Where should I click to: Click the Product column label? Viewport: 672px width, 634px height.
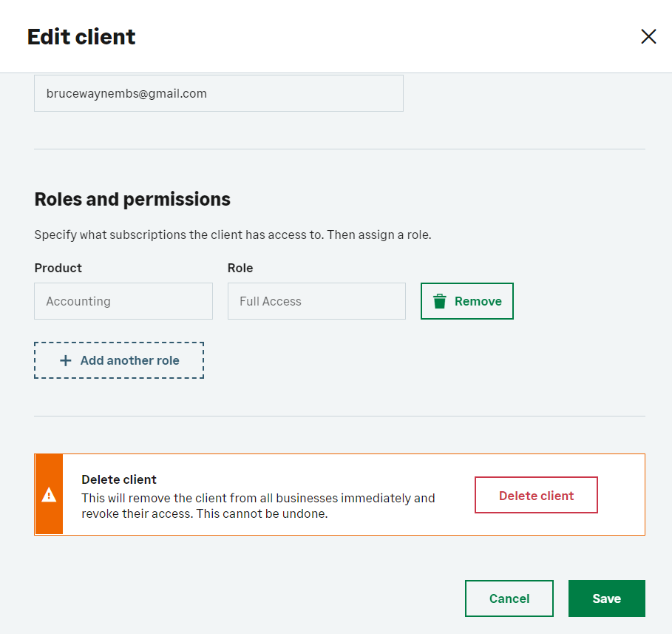point(58,268)
